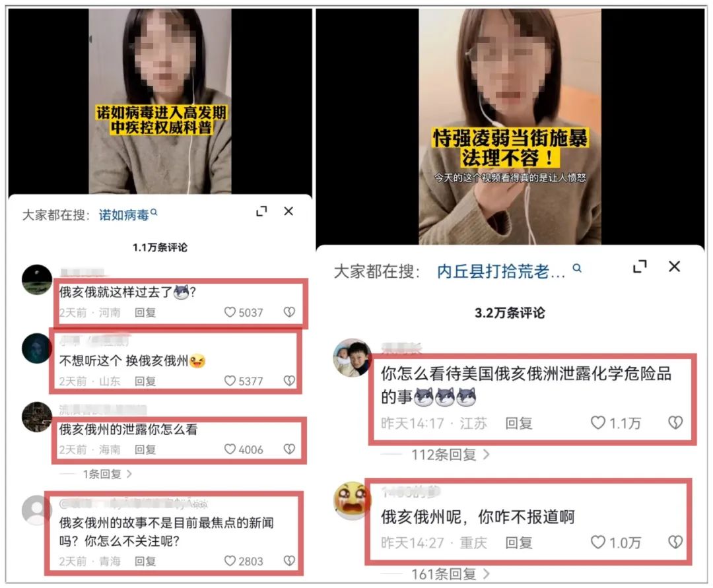Open the crying emoji avatar profile
The height and width of the screenshot is (588, 713).
pyautogui.click(x=352, y=501)
